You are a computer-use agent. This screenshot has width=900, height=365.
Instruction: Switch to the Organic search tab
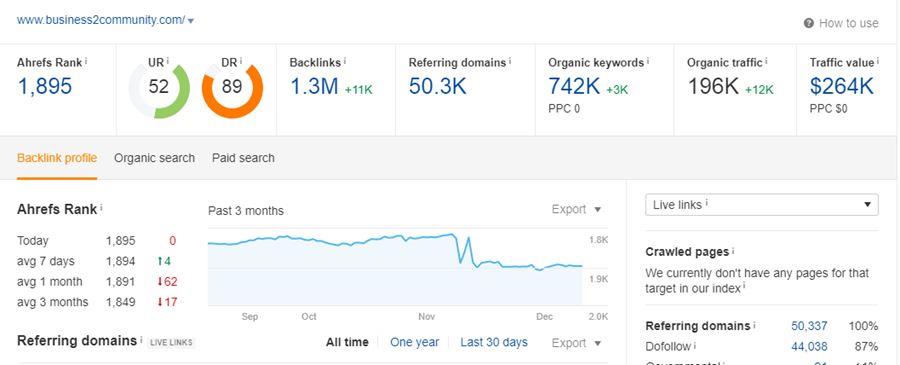pos(154,158)
